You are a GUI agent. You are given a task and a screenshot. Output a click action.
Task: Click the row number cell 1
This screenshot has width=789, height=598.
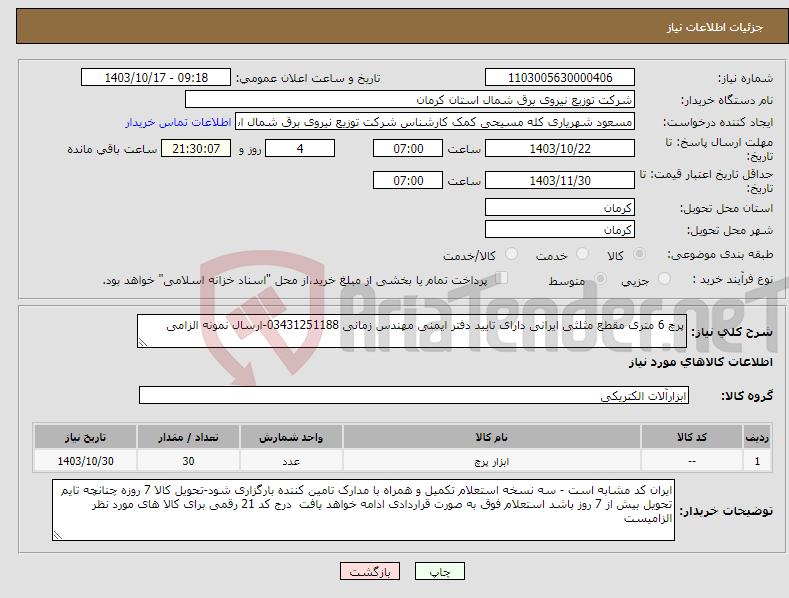click(x=757, y=461)
